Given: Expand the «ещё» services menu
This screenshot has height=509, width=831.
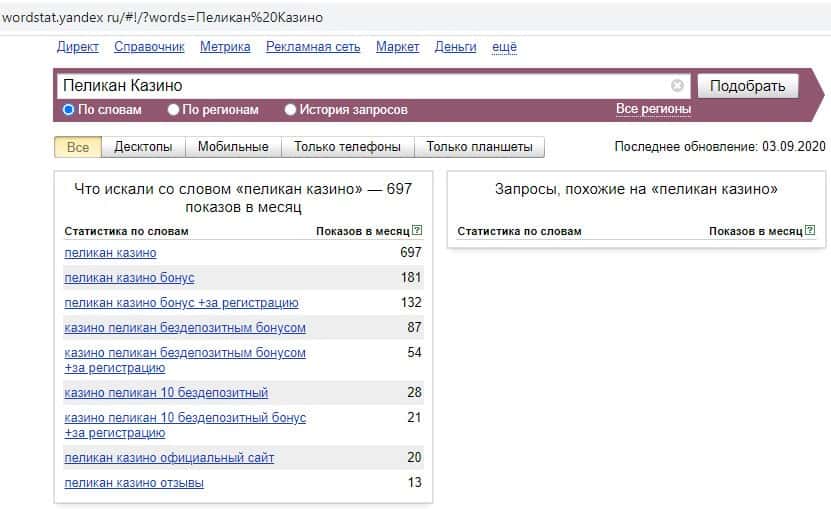Looking at the screenshot, I should click(504, 47).
